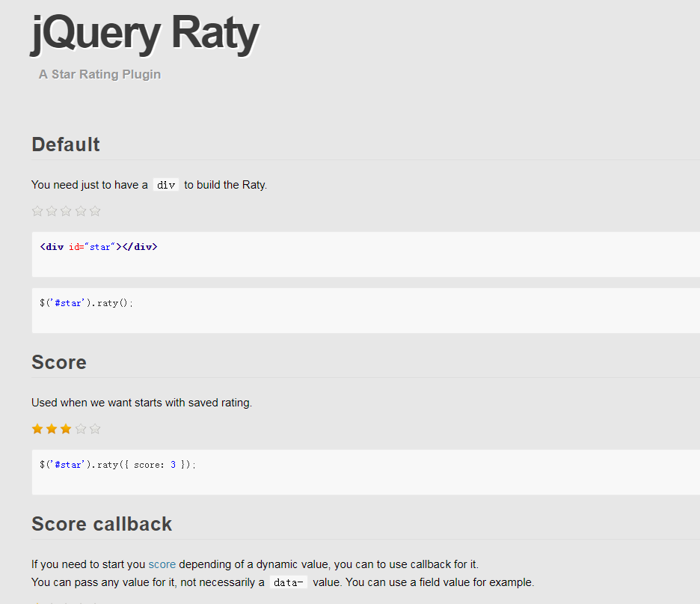Select the second gold star under Score
The width and height of the screenshot is (700, 604).
[x=52, y=429]
